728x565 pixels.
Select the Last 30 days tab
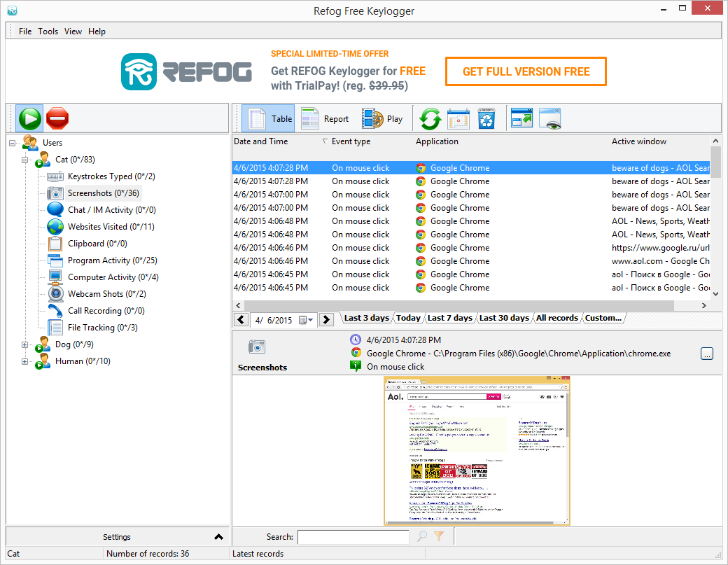pyautogui.click(x=504, y=318)
